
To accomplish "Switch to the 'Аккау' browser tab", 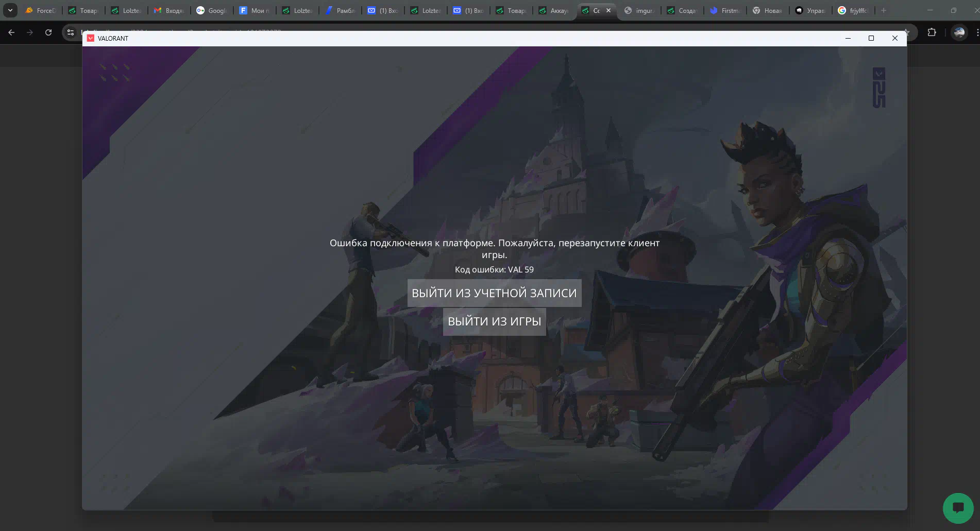I will tap(554, 10).
